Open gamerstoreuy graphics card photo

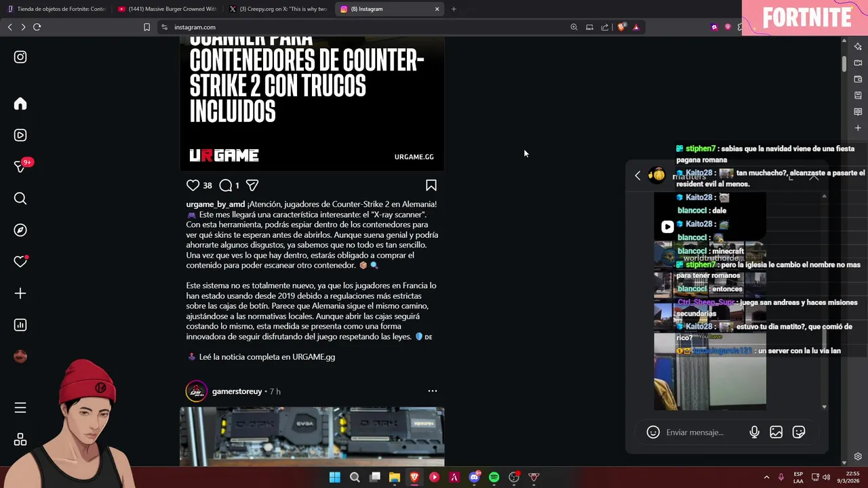tap(312, 436)
